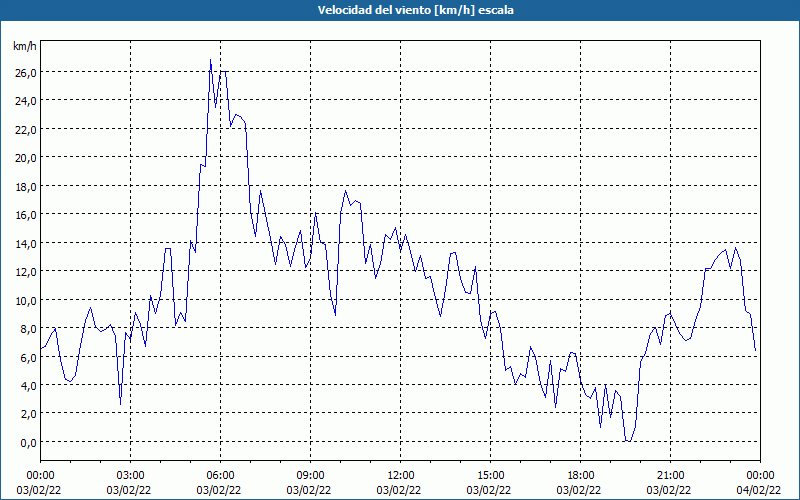Select the "06:00" x-axis time label
This screenshot has width=800, height=500.
220,476
